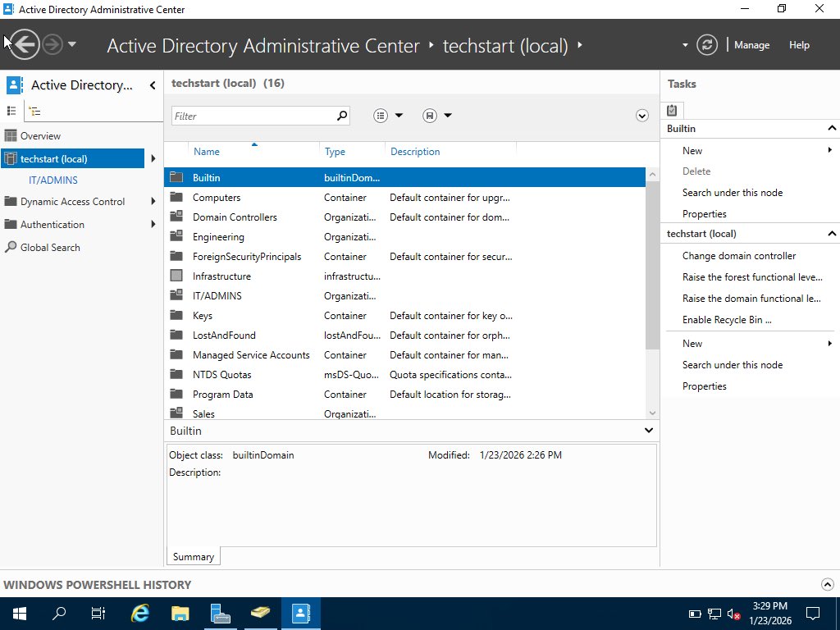Viewport: 840px width, 630px height.
Task: Click Change domain controller
Action: click(739, 256)
